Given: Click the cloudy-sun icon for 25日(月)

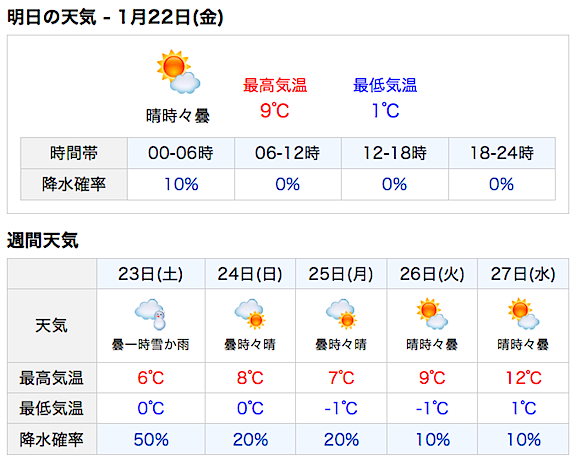Looking at the screenshot, I should [x=341, y=314].
